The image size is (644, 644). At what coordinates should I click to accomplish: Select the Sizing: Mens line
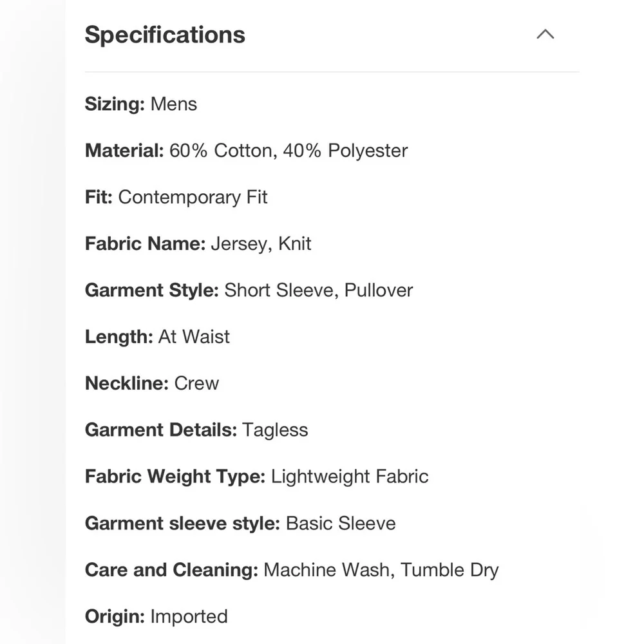click(141, 104)
